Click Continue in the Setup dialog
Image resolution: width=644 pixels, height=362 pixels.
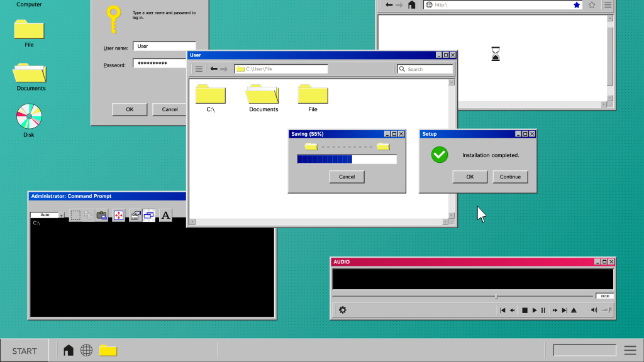tap(510, 177)
